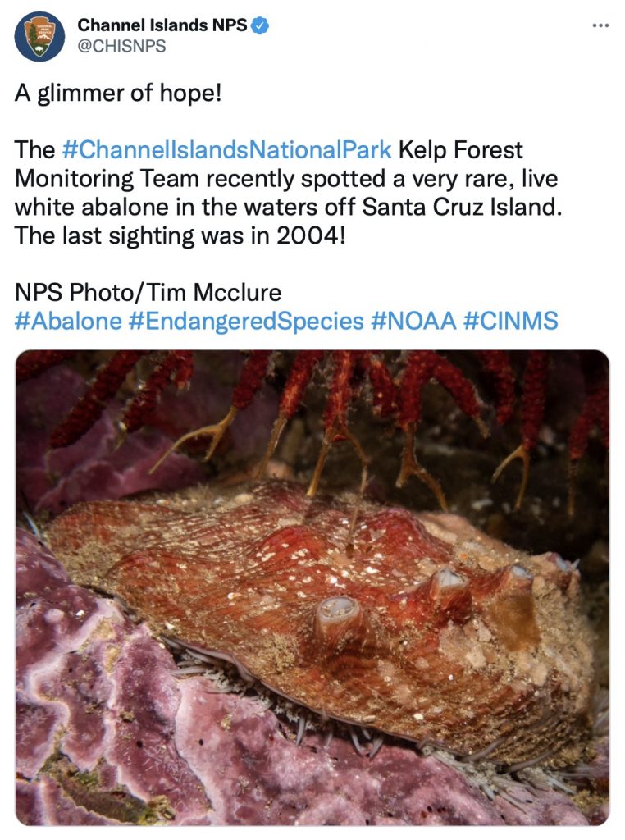This screenshot has height=840, width=625.
Task: Click the #CINMS hashtag
Action: [510, 320]
